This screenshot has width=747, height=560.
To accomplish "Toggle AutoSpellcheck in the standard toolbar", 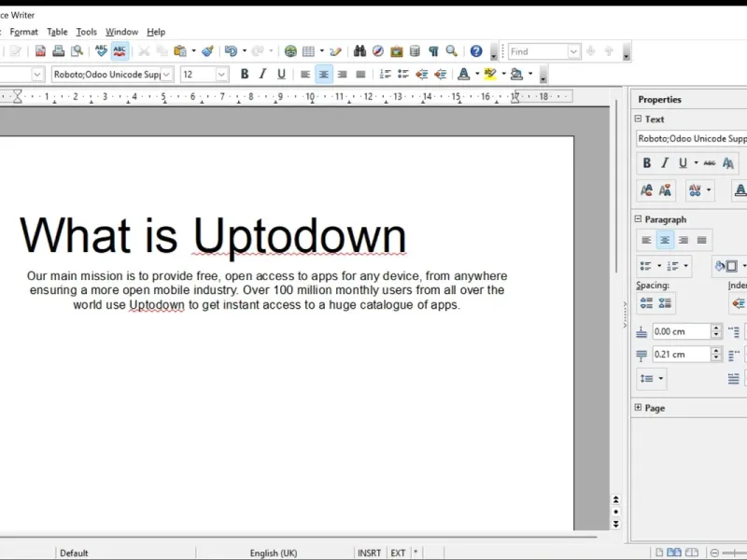I will click(x=120, y=51).
